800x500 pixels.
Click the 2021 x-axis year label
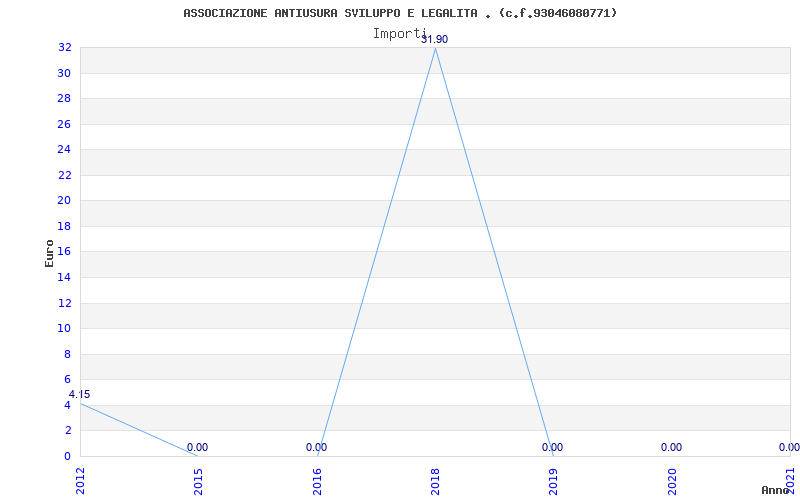point(790,481)
